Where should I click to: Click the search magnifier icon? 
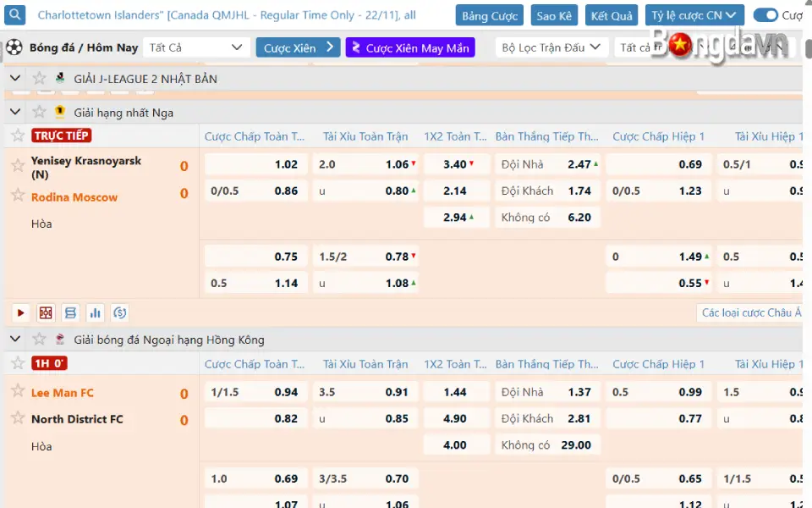click(16, 15)
